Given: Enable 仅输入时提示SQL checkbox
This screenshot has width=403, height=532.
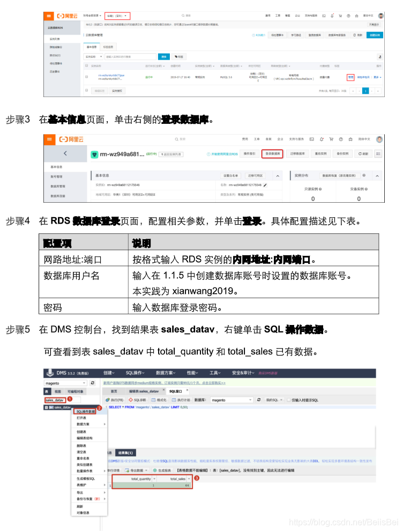Looking at the screenshot, I should click(x=289, y=400).
